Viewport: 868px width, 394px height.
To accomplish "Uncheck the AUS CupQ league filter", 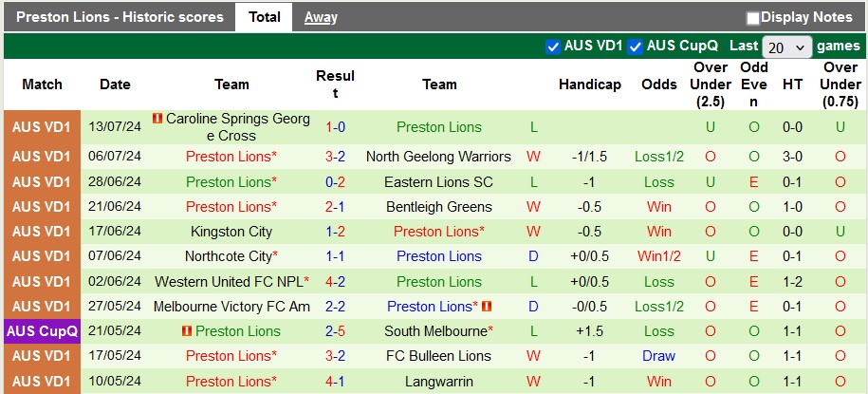I will click(636, 47).
